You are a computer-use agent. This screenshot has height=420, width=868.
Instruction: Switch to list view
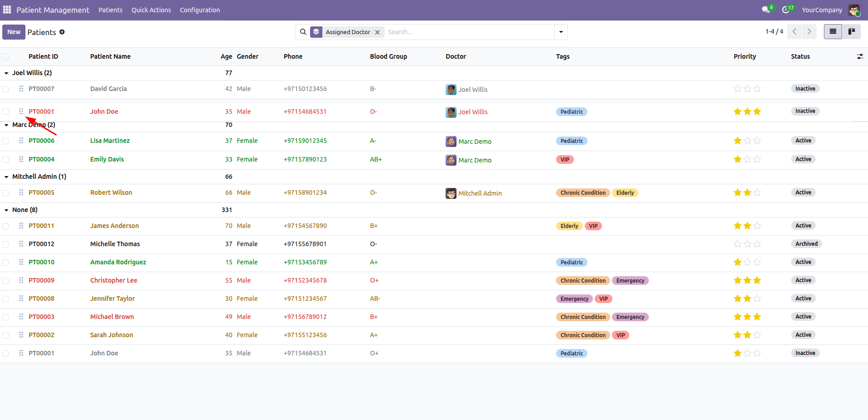tap(833, 31)
